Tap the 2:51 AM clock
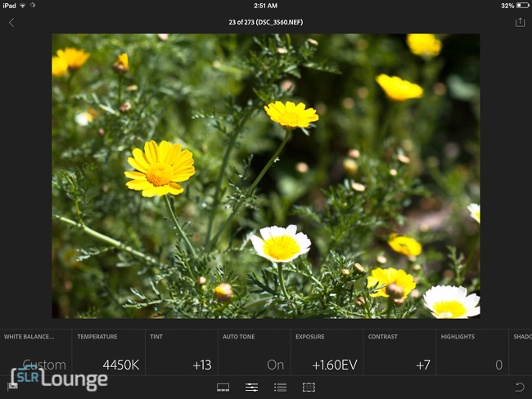Viewport: 532px width, 399px height. pos(266,6)
